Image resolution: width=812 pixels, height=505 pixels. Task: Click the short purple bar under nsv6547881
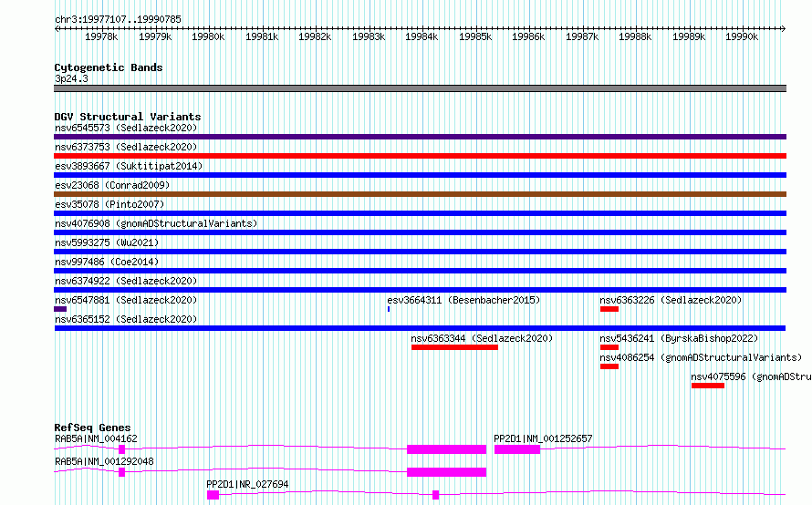tap(60, 309)
